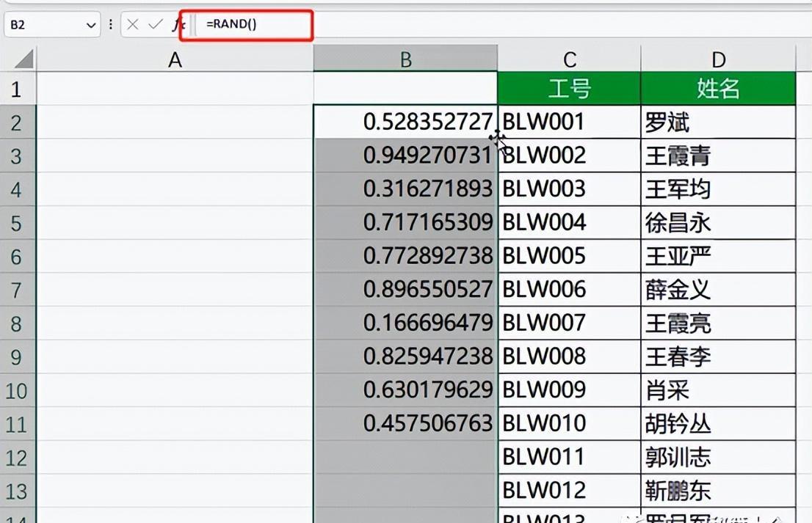
Task: Click the BLW009 cell
Action: pos(569,389)
